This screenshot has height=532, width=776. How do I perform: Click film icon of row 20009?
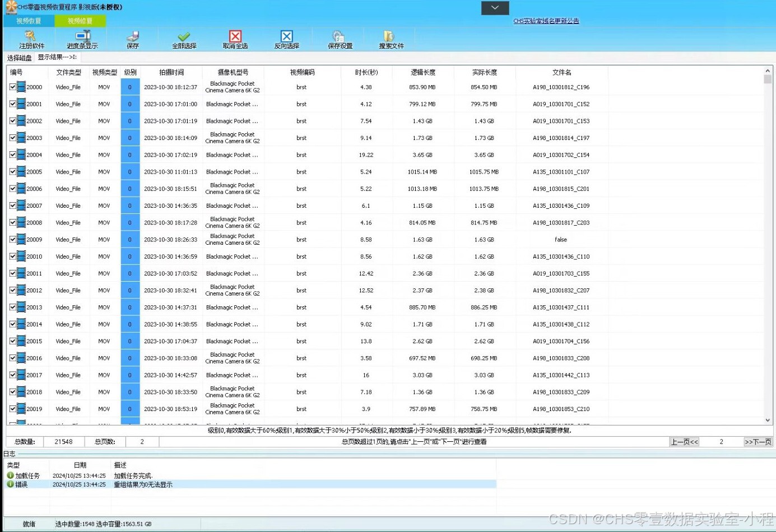tap(21, 239)
